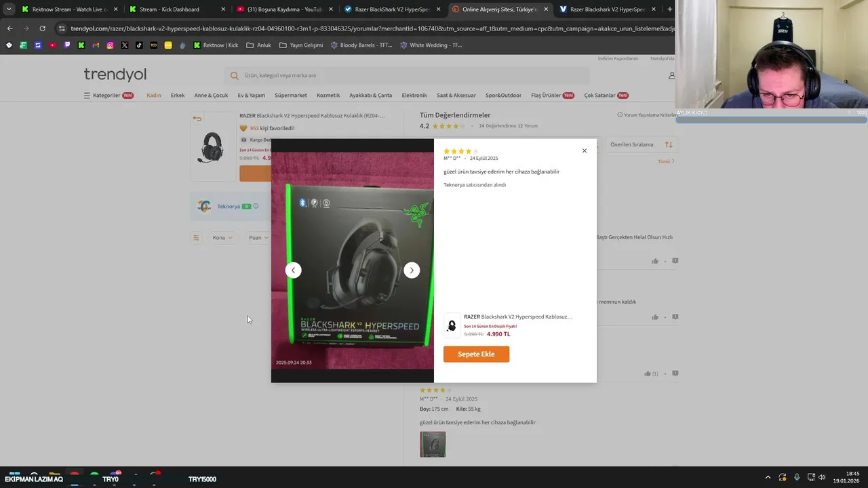
Task: Open the Spor&Outdoor category
Action: click(503, 96)
